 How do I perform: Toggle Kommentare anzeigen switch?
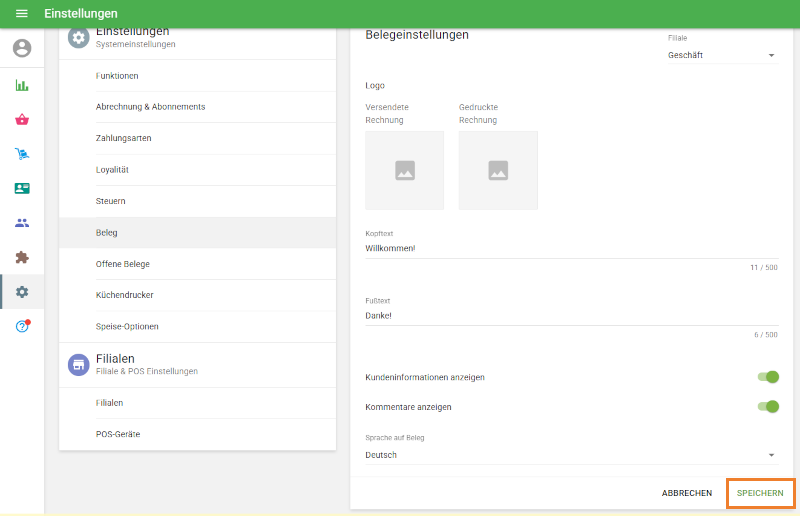[x=767, y=407]
